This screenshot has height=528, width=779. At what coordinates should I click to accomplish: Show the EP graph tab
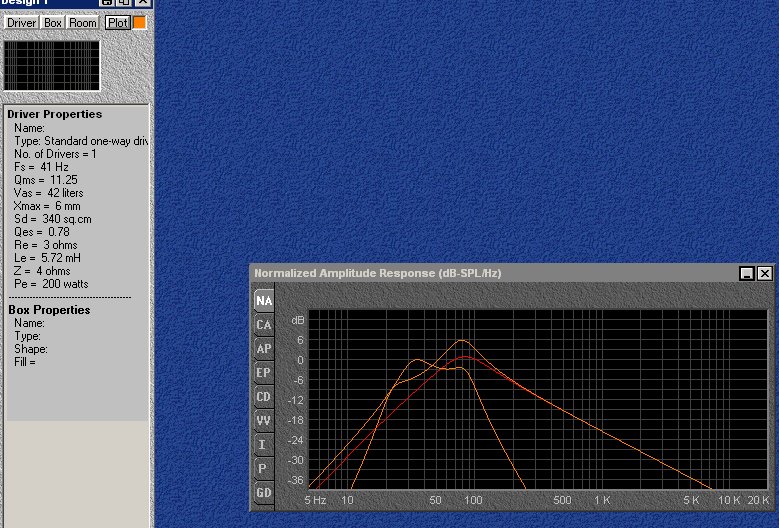[264, 373]
